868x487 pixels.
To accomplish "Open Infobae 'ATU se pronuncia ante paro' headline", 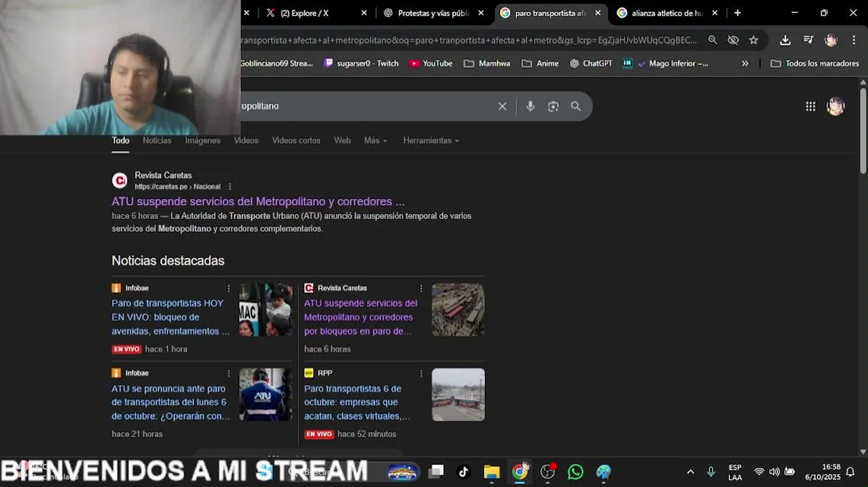I will point(170,402).
